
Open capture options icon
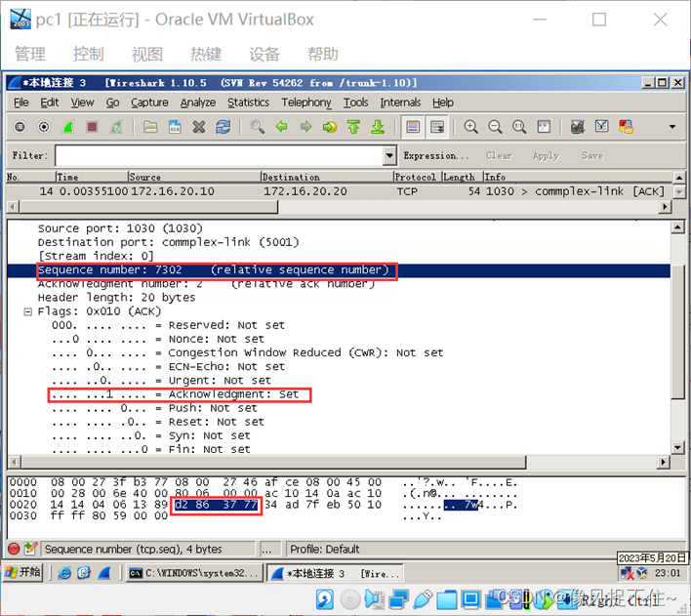pyautogui.click(x=44, y=127)
